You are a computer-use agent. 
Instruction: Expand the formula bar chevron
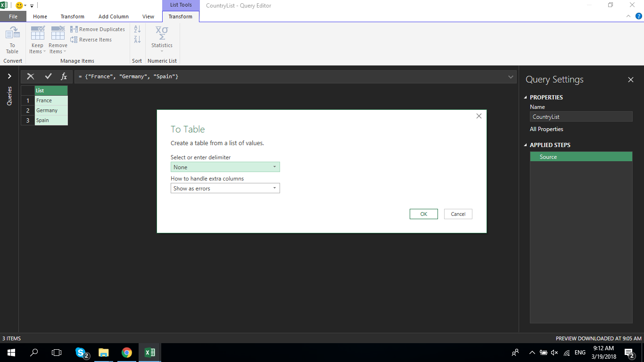pyautogui.click(x=511, y=76)
